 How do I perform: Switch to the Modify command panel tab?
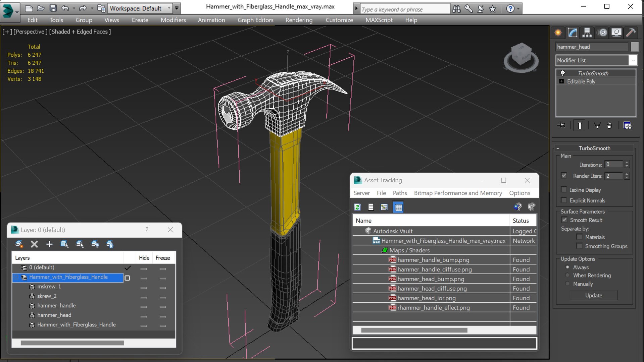point(573,33)
